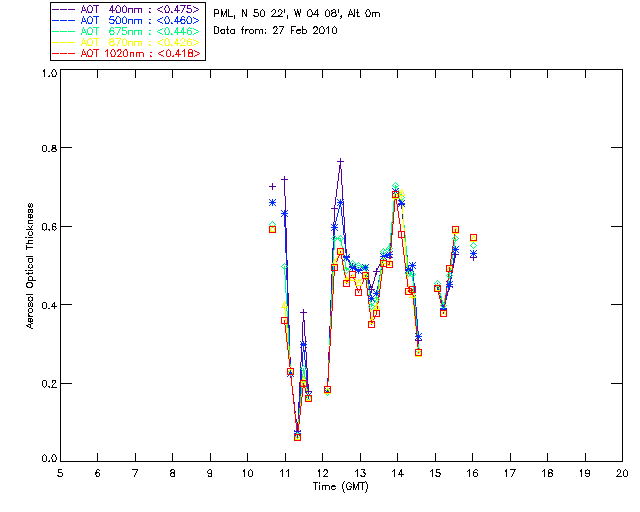640x512 pixels.
Task: Click the highest purple 400nm peak marker near 12.5
Action: 340,162
